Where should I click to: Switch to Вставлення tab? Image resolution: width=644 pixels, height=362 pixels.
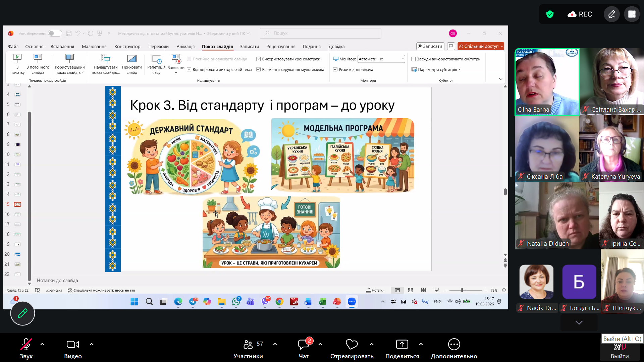click(62, 47)
